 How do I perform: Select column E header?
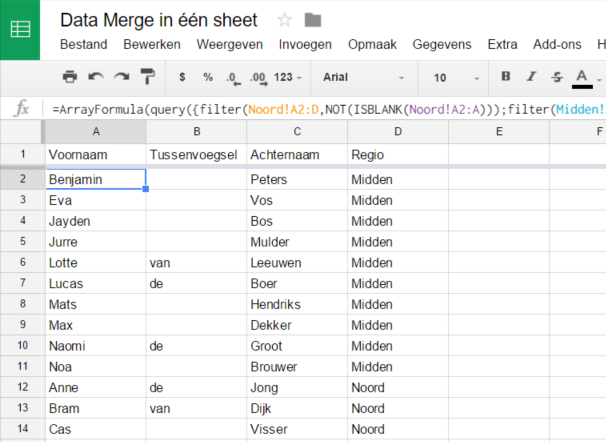(x=499, y=132)
